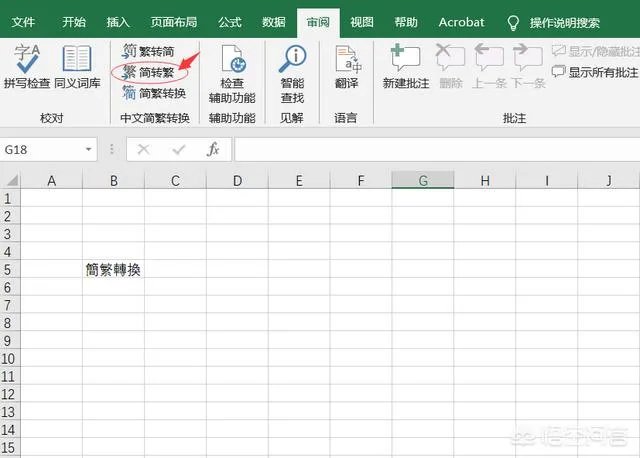Click the formula bar confirm checkmark

point(179,149)
